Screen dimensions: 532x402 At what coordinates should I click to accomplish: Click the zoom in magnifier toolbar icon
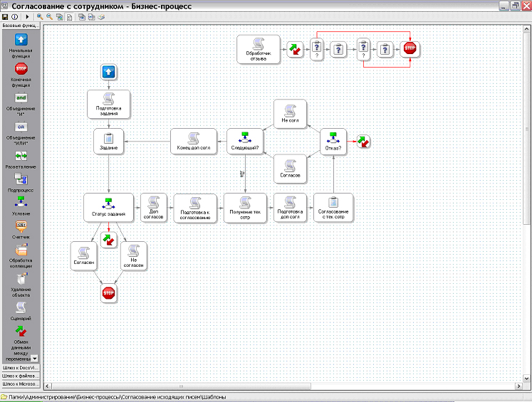(x=40, y=16)
